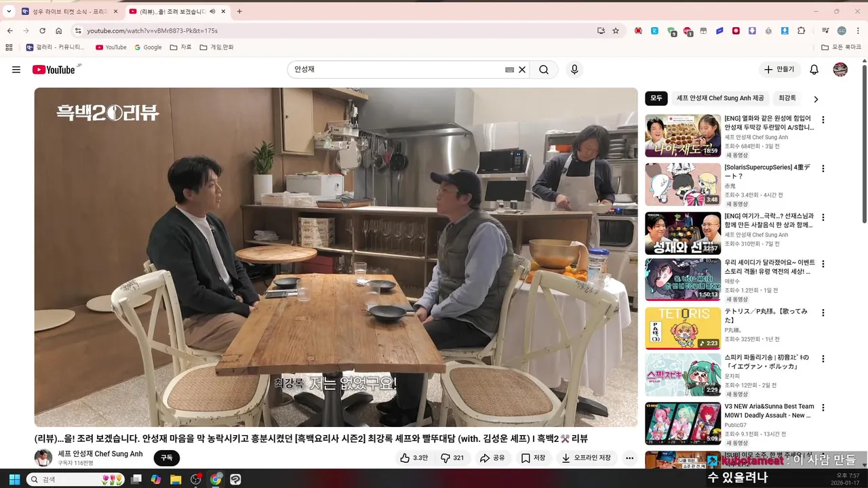Viewport: 868px width, 488px height.
Task: Select the 모두 filter chip
Action: (x=656, y=98)
